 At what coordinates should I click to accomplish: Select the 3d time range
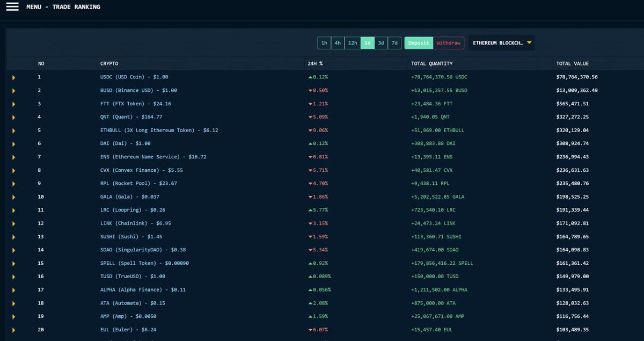pyautogui.click(x=381, y=43)
